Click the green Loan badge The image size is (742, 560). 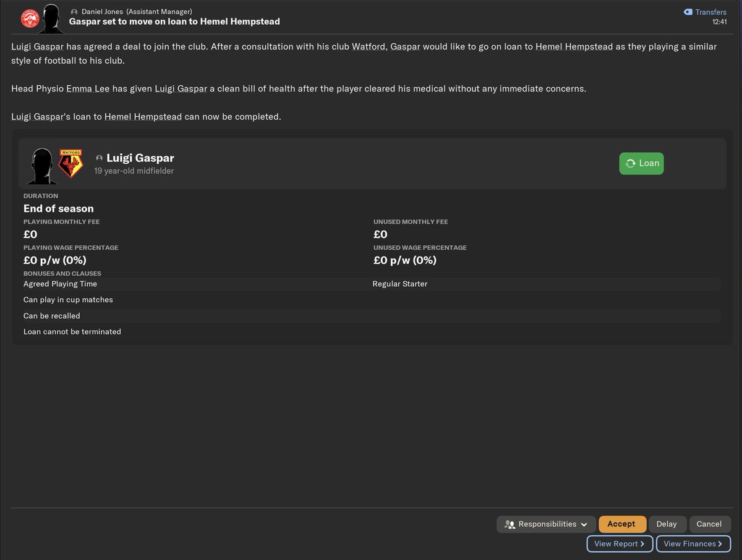point(641,163)
